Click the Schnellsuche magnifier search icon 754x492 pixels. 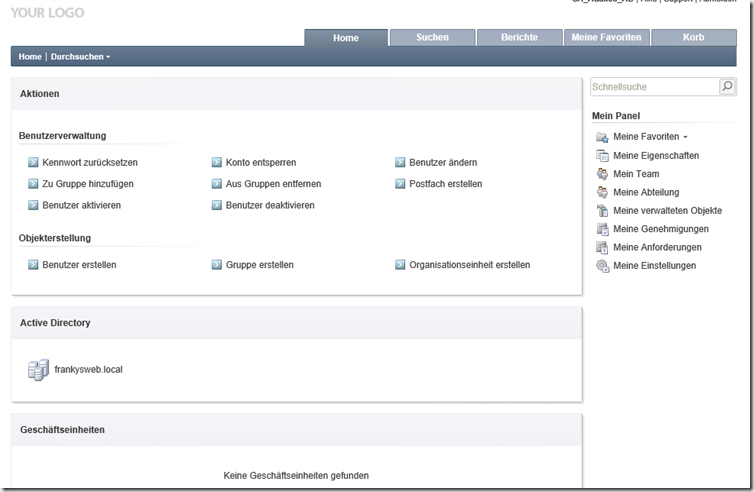[727, 87]
